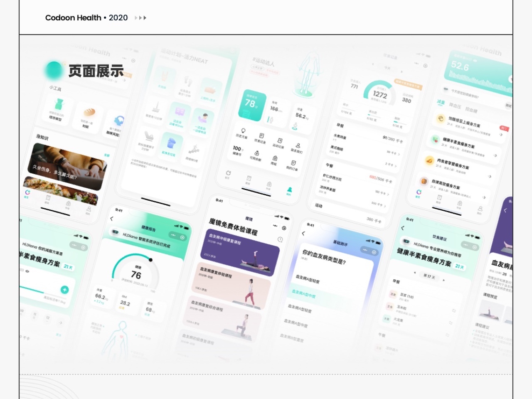Expand the 凉拌荞麦面 180 kcal chevron
The image size is (532, 399).
[x=389, y=194]
